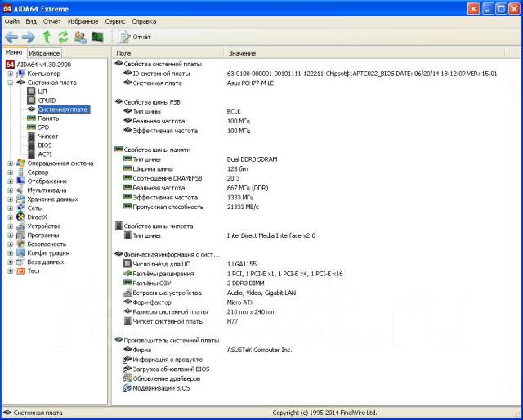
Task: Click the Загрузка обновлений BIOS link
Action: (171, 369)
